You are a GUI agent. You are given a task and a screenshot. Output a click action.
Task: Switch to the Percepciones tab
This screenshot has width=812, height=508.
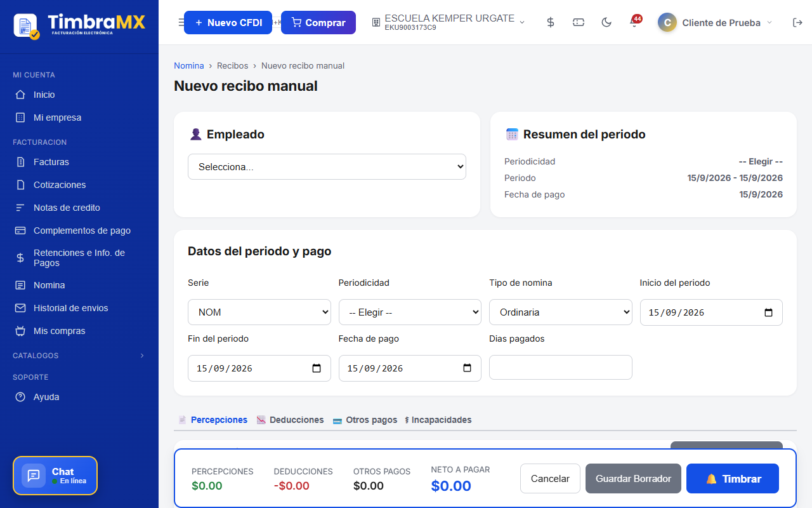coord(213,420)
